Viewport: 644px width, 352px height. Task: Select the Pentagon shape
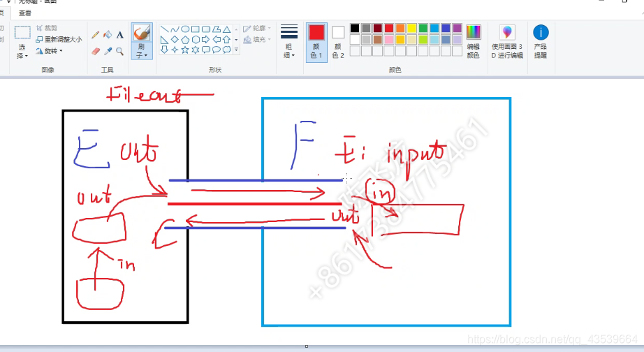coord(185,39)
